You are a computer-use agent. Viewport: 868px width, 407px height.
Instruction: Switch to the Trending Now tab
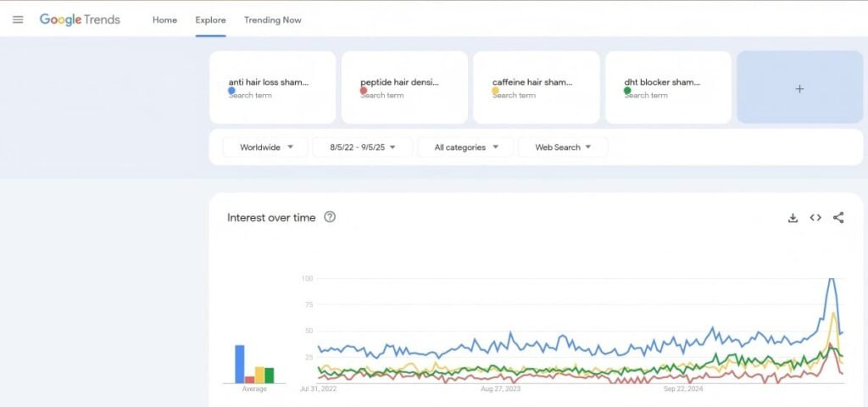(272, 20)
